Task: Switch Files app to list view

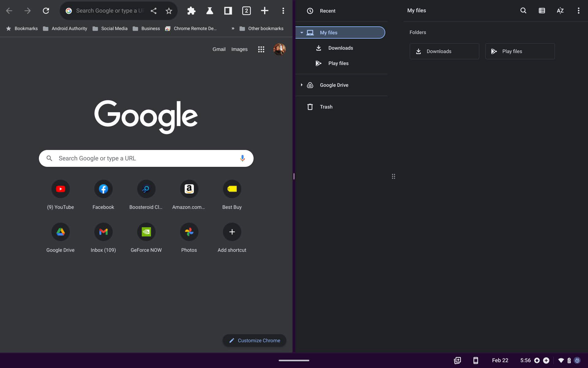Action: click(x=541, y=11)
